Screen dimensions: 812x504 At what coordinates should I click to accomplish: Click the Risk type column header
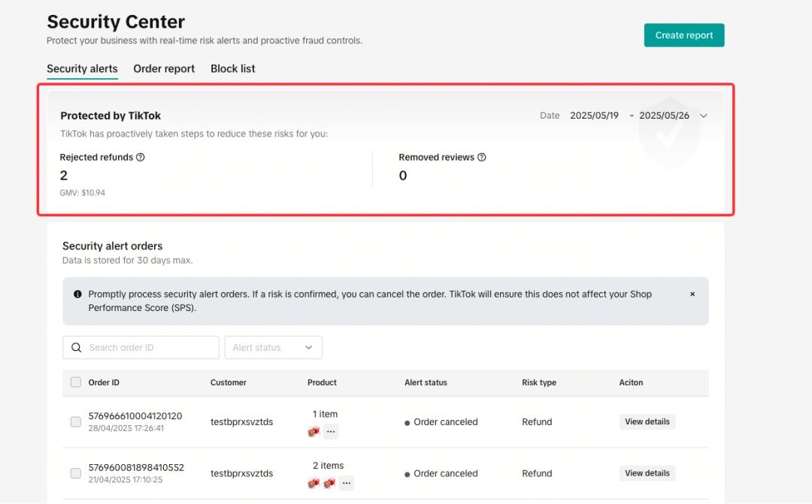coord(539,382)
